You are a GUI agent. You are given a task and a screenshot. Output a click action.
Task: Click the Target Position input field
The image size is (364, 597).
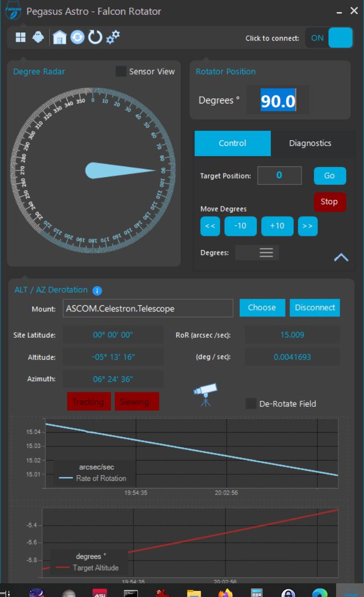(279, 175)
